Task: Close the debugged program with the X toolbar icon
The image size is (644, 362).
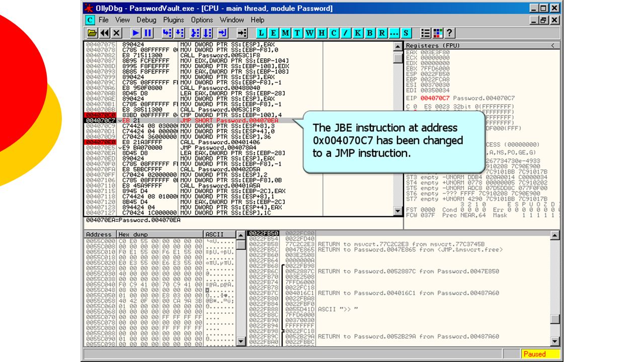Action: 117,33
